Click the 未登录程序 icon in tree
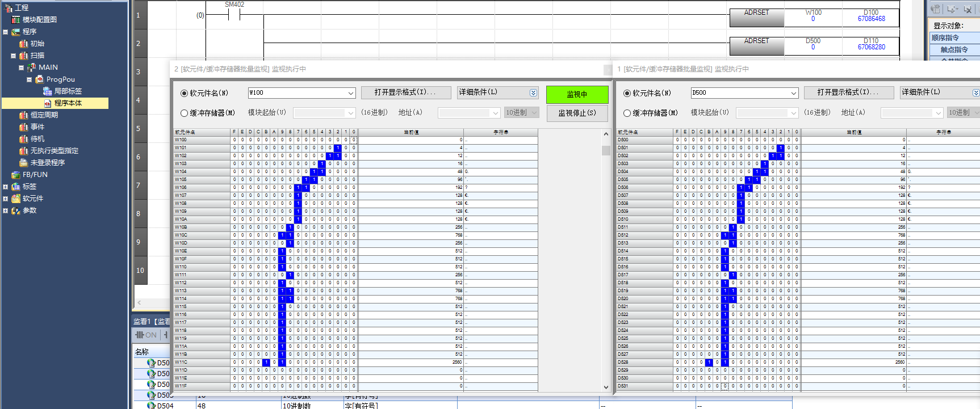Viewport: 980px width, 409px height. tap(23, 163)
